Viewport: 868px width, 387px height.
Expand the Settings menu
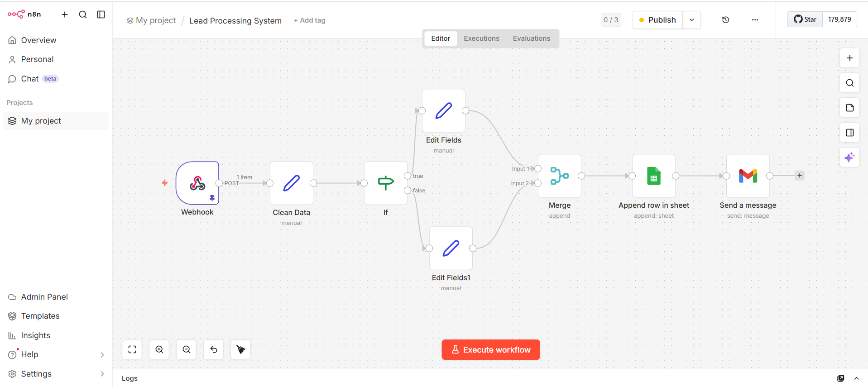click(x=56, y=374)
